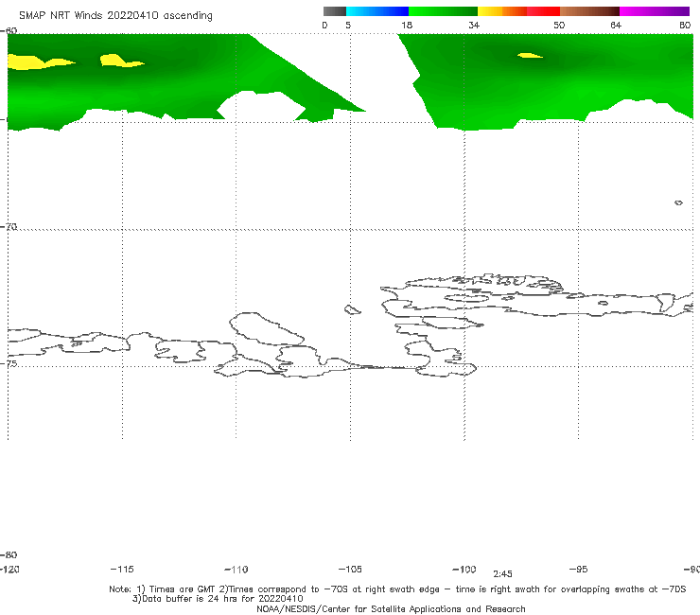Viewport: 700px width, 615px height.
Task: Click the NOAA/NESDIS credit line
Action: click(391, 608)
